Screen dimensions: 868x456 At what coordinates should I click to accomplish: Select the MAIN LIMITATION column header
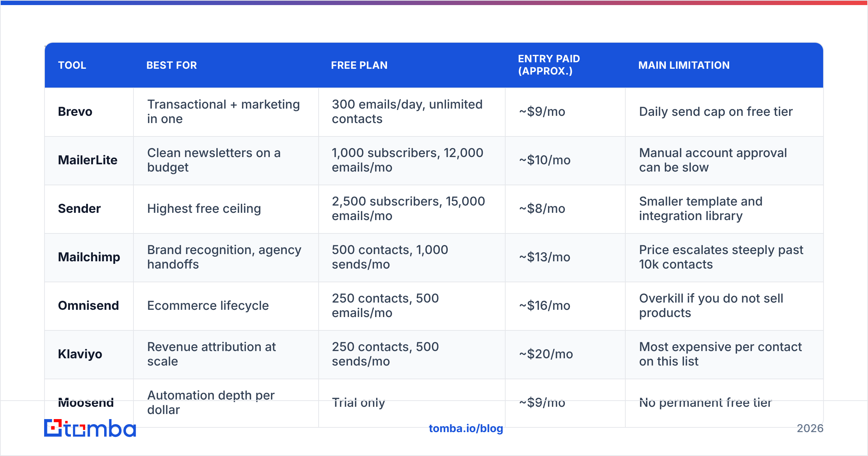coord(684,65)
